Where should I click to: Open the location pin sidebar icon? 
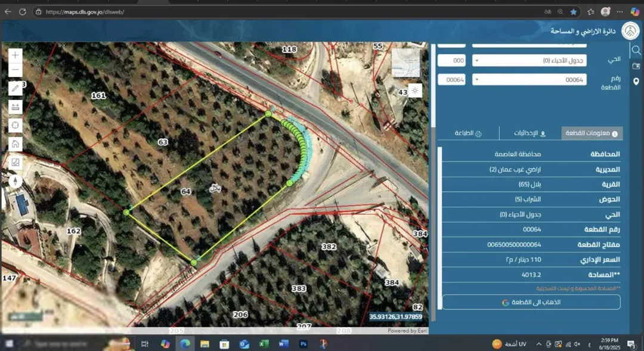(636, 82)
